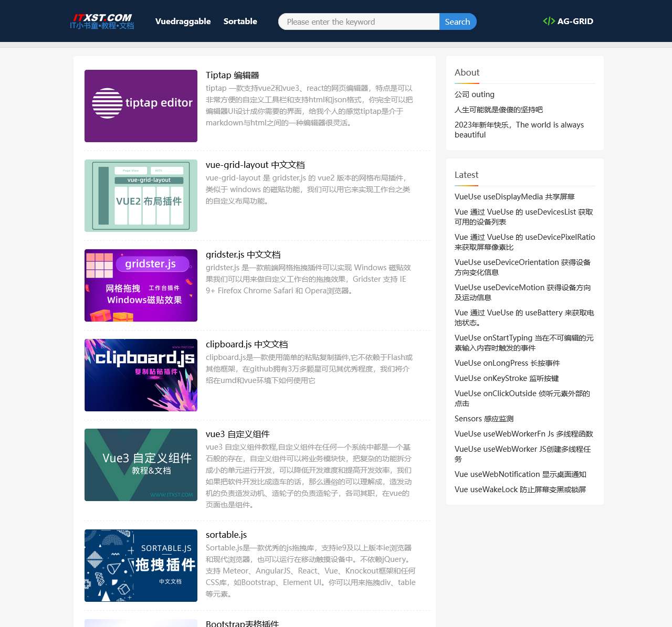
Task: Open the Vue3 自定义组件 thumbnail
Action: coord(141,465)
